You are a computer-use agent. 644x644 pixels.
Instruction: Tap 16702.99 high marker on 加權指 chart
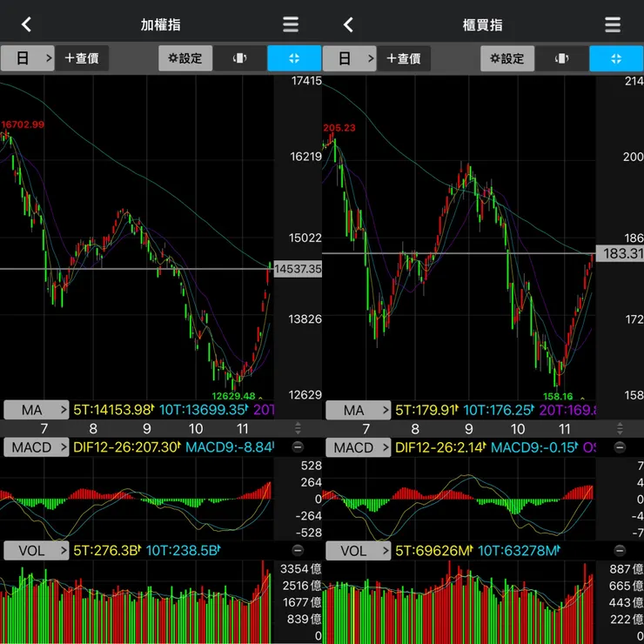23,124
